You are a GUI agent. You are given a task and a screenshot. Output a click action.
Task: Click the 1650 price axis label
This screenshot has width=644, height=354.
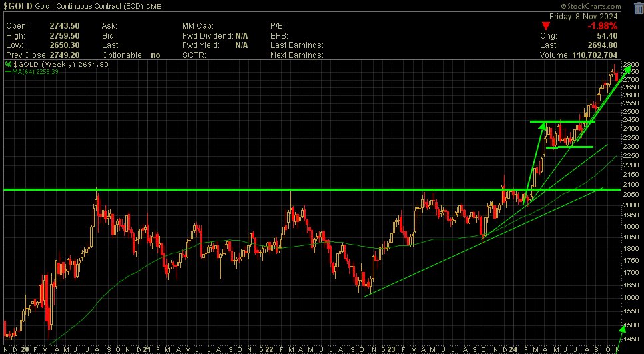click(x=631, y=284)
